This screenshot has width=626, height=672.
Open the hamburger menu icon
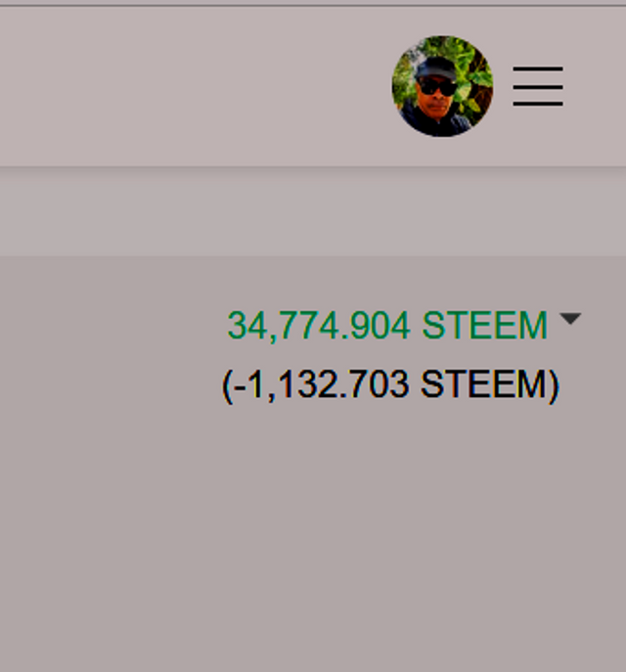tap(538, 86)
